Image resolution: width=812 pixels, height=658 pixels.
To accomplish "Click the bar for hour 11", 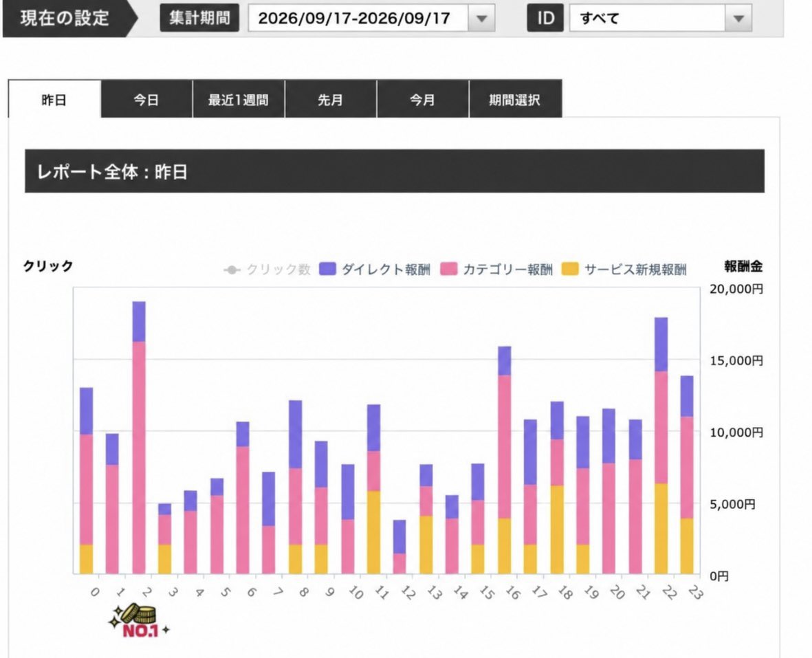I will coord(373,490).
